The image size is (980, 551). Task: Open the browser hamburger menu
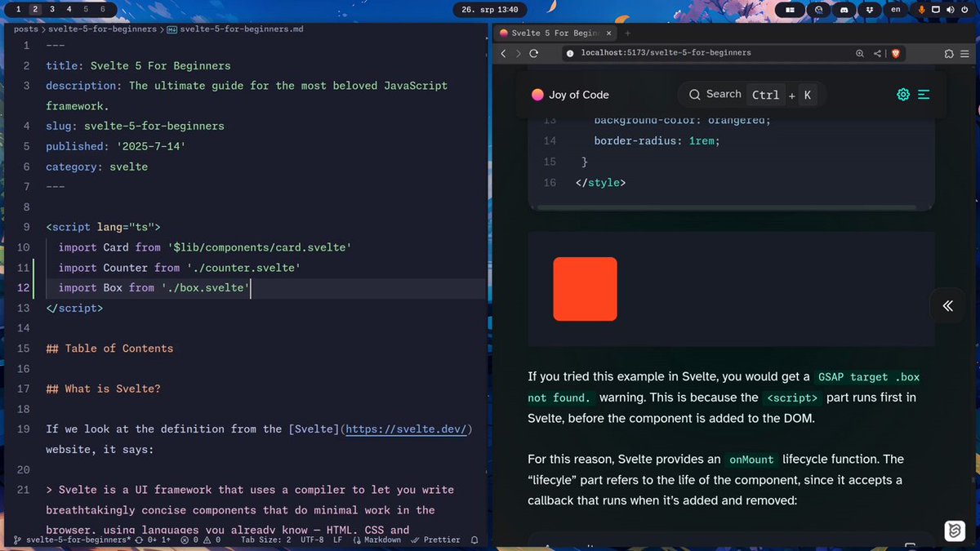964,53
